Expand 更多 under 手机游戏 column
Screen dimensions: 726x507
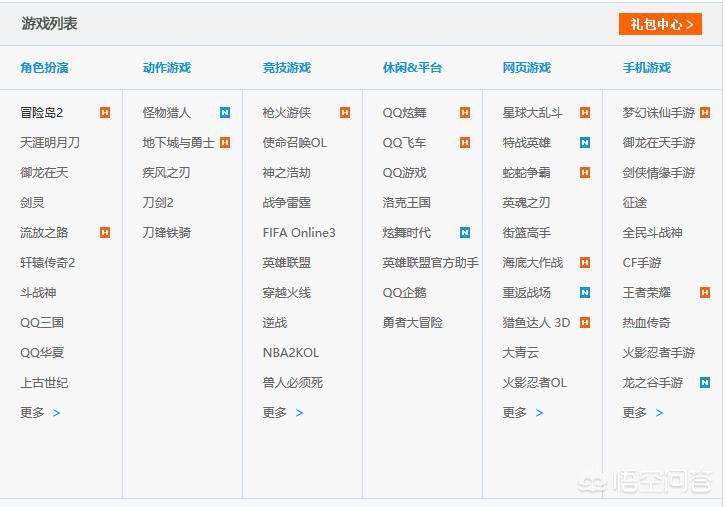pos(643,413)
